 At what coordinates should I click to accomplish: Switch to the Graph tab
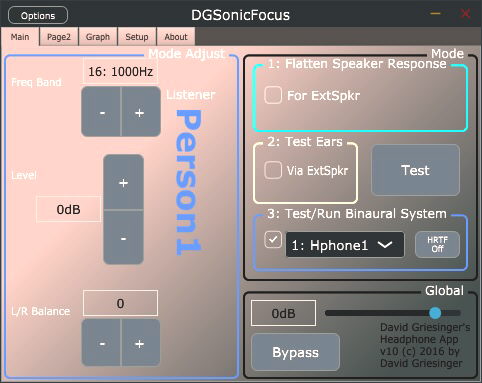point(98,37)
